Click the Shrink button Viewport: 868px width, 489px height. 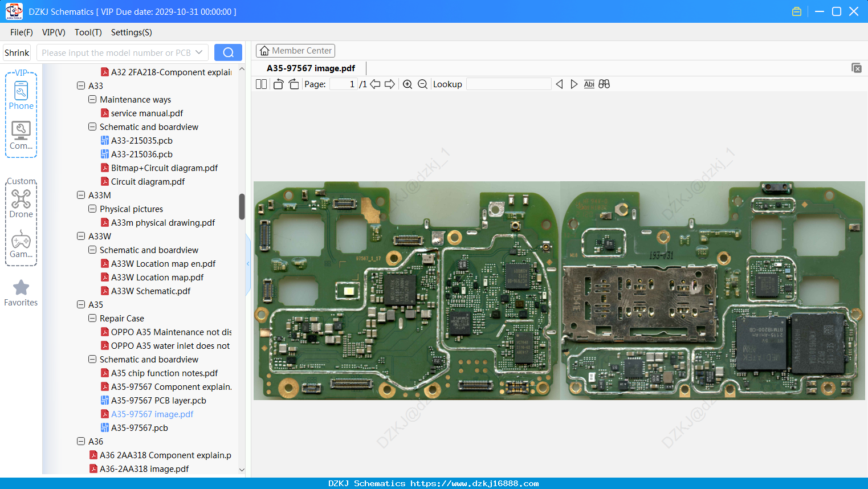pos(17,52)
